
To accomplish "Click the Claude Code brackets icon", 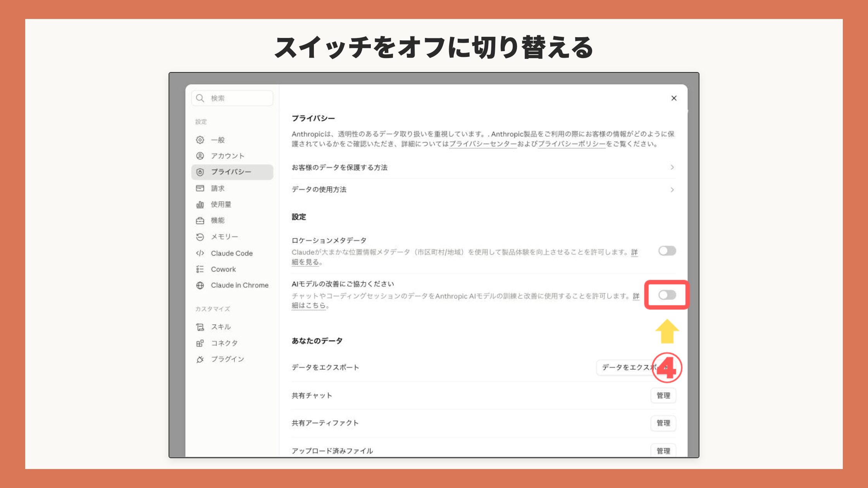I will 200,253.
